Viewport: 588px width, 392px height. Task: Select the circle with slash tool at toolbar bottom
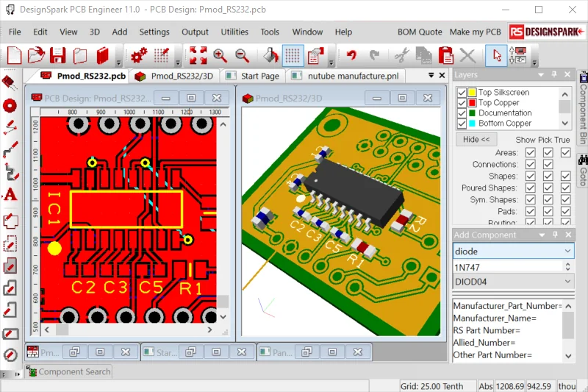coord(10,354)
